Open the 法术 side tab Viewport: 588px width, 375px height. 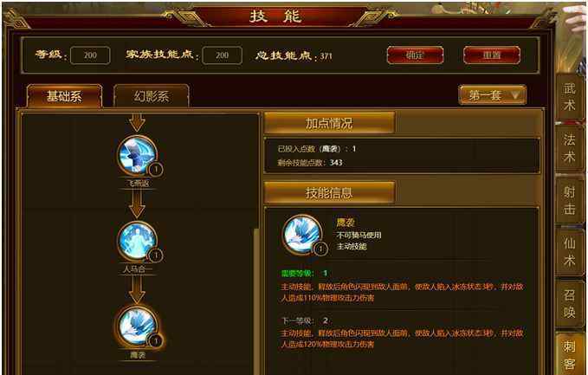[570, 148]
